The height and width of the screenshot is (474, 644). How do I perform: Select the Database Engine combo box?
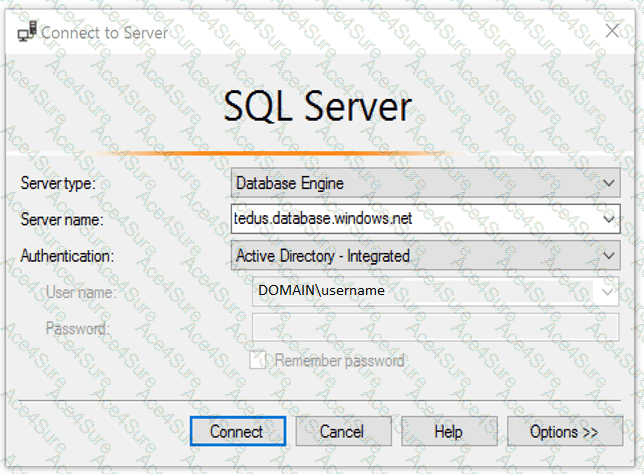coord(426,183)
